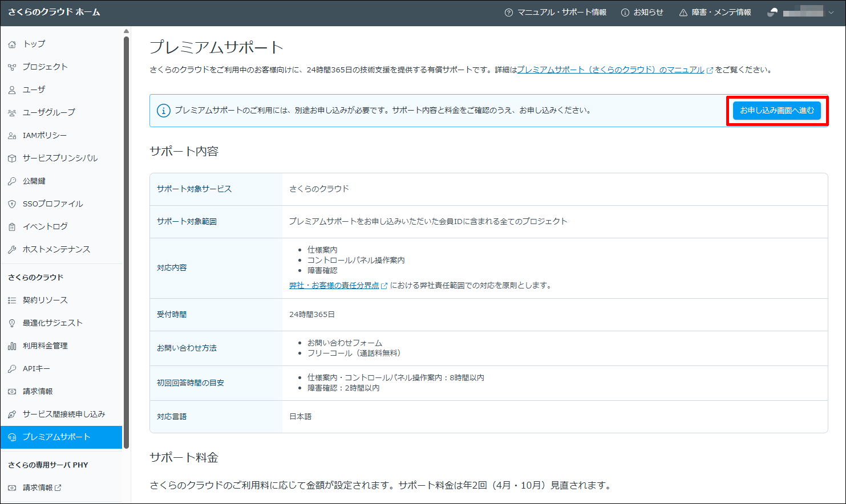This screenshot has width=846, height=504.
Task: Click the lightbulb icon beside 最適化サジェスト
Action: click(x=12, y=323)
